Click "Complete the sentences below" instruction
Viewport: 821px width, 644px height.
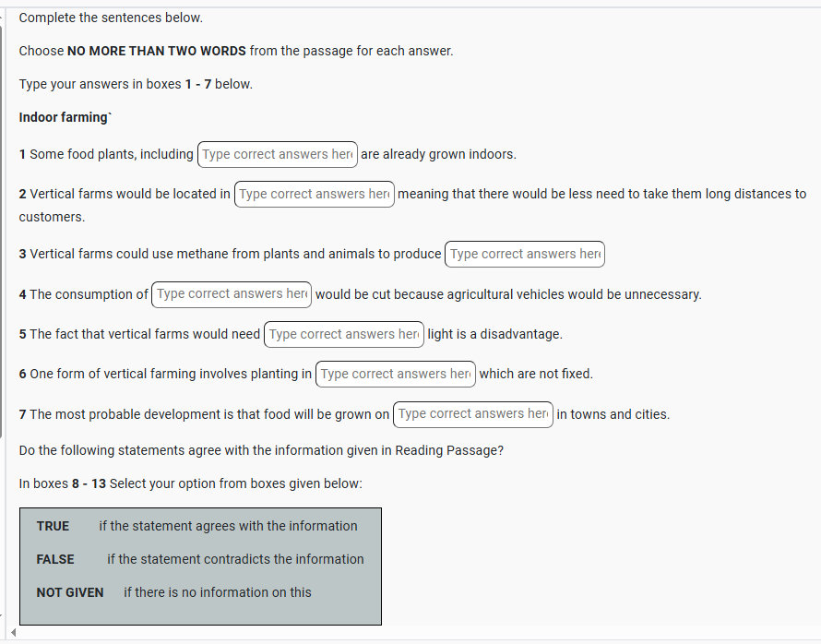pos(111,18)
